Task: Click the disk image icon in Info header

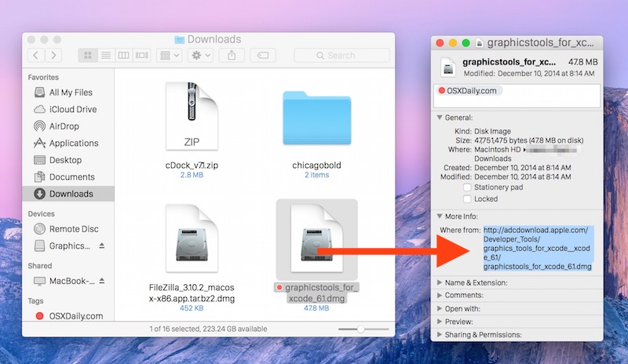Action: [x=448, y=67]
